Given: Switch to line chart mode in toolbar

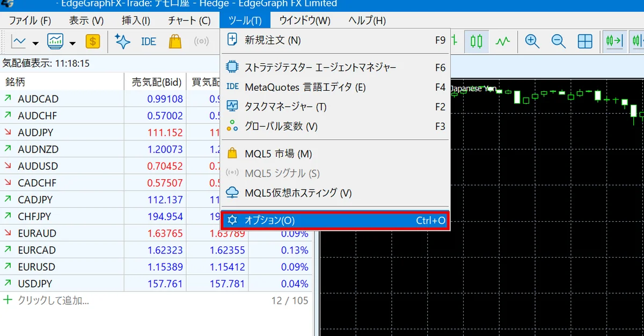Looking at the screenshot, I should pyautogui.click(x=503, y=41).
